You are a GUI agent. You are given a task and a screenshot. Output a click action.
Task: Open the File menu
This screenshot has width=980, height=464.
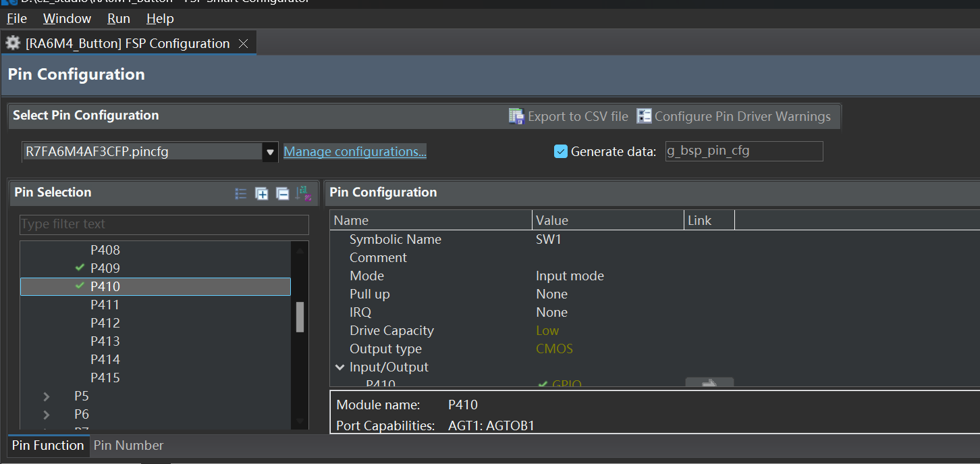point(17,18)
